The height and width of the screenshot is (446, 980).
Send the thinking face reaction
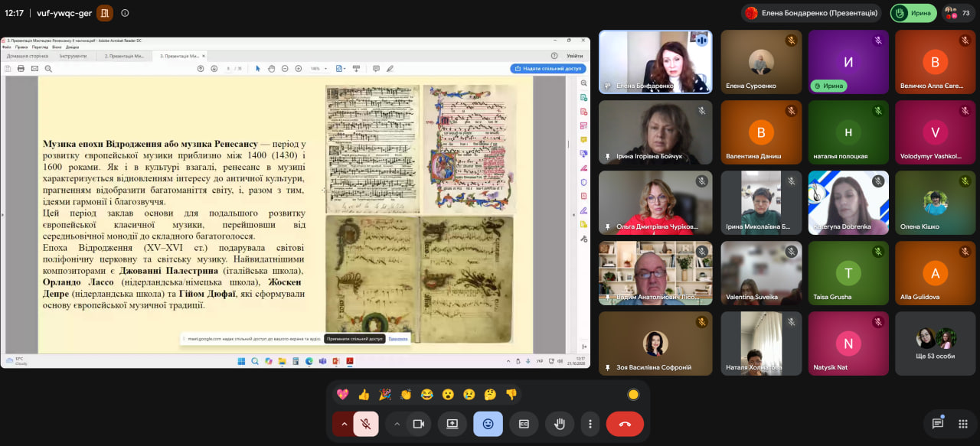pyautogui.click(x=490, y=395)
